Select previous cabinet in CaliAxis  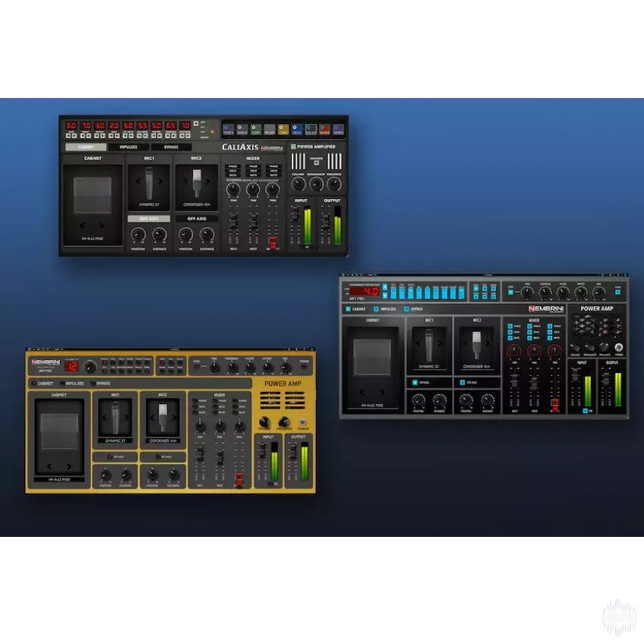pos(83,226)
